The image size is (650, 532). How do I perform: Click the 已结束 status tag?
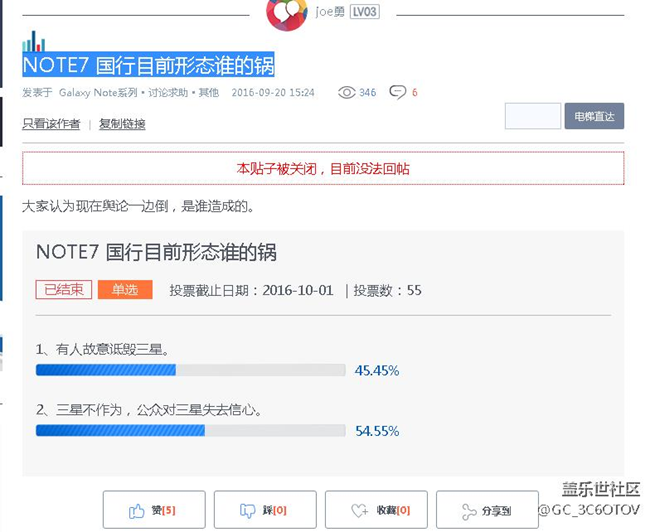[63, 289]
